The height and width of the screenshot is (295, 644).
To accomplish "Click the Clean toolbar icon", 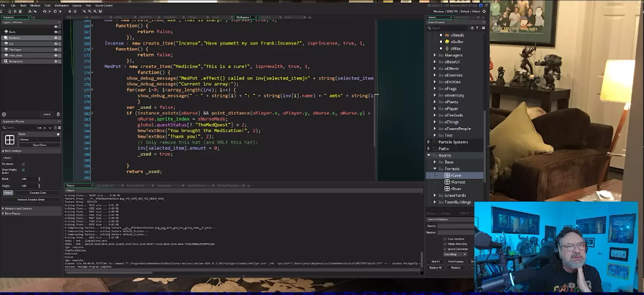I will click(60, 11).
